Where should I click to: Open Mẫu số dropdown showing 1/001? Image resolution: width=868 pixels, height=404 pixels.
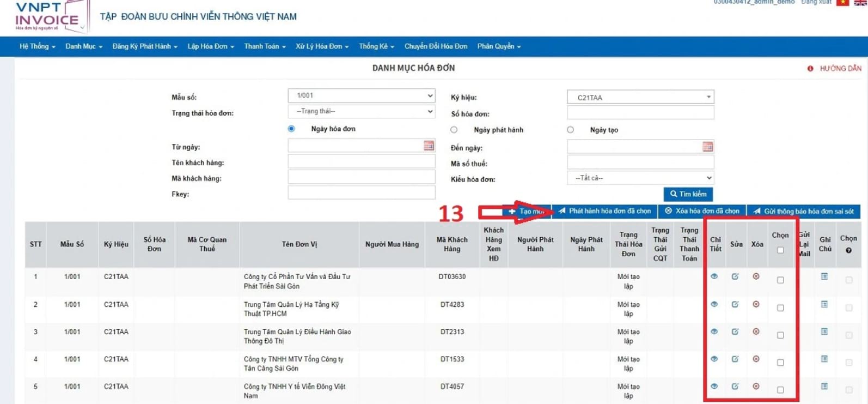[x=362, y=95]
